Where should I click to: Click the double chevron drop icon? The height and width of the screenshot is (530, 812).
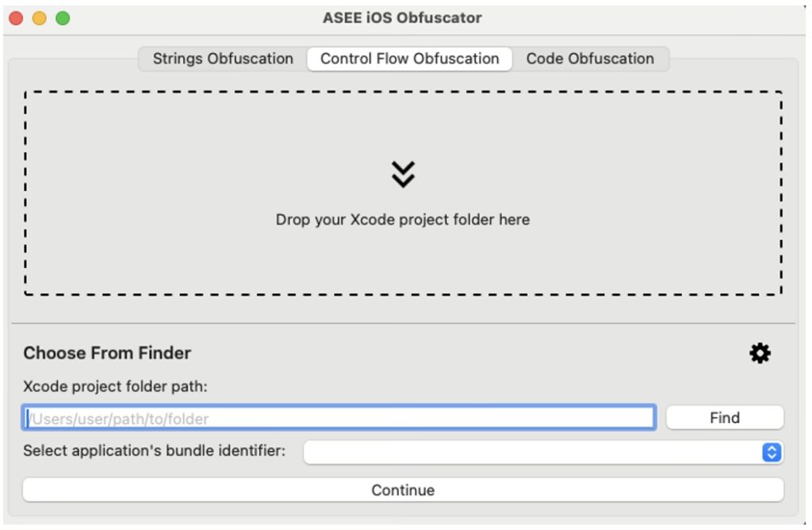(x=403, y=174)
